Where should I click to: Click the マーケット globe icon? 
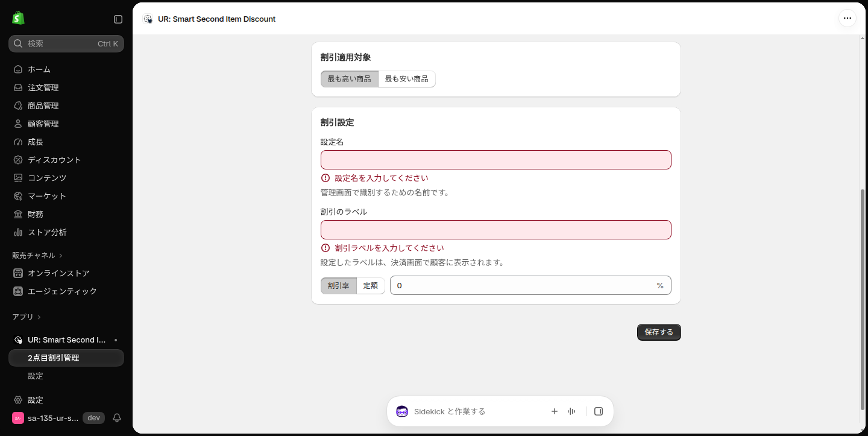(x=18, y=196)
